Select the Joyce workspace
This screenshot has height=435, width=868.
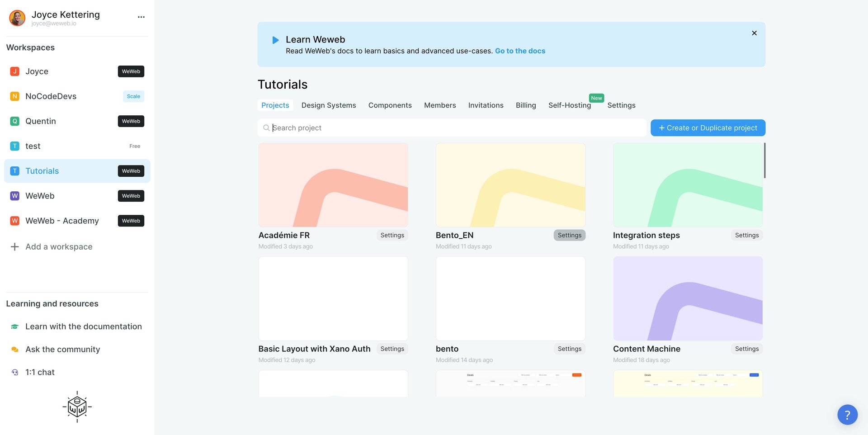pos(77,71)
